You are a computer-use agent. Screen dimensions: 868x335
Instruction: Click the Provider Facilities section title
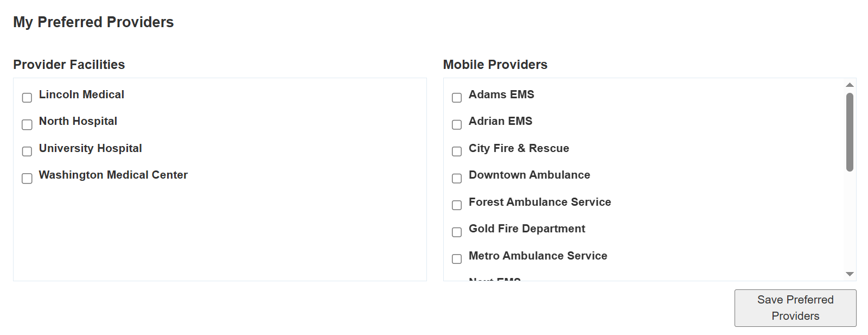(69, 65)
